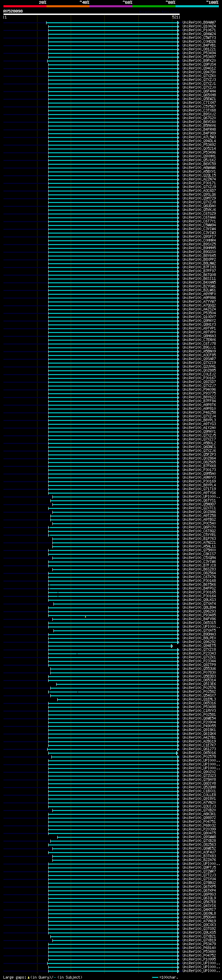Click hit UniRef100_Q5N9D7
The image size is (222, 980).
[199, 504]
